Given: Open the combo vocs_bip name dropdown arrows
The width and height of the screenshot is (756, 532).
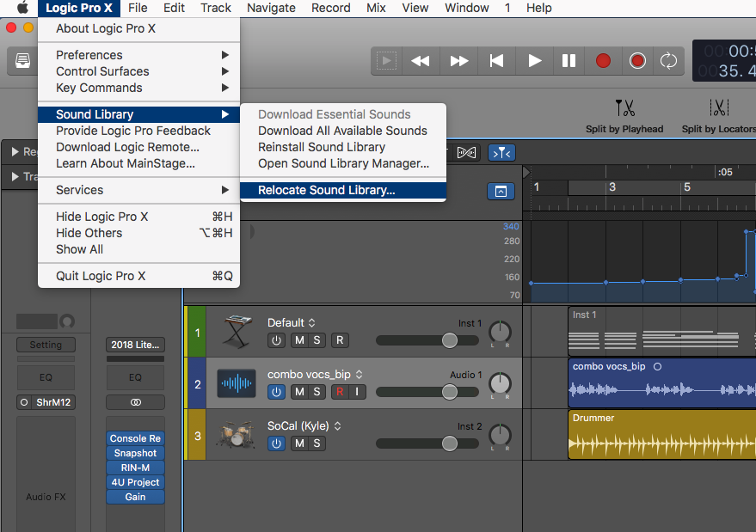Looking at the screenshot, I should tap(360, 375).
